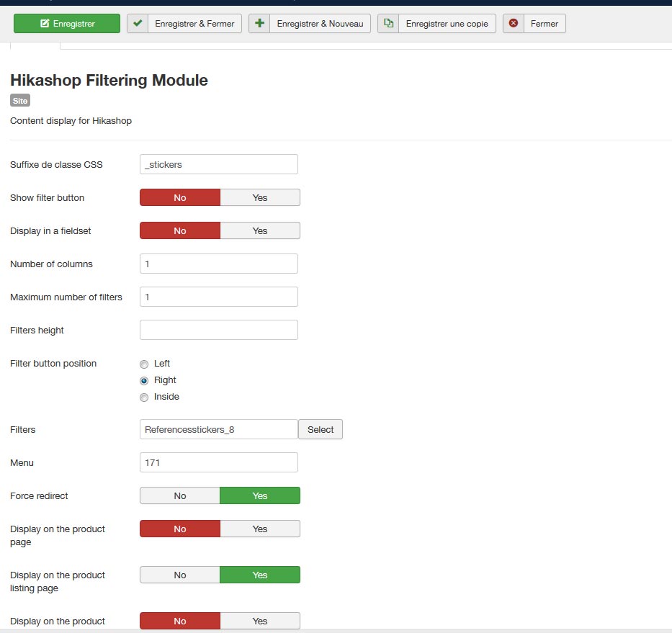Click the Maximum number of filters field
Image resolution: width=672 pixels, height=633 pixels.
pyautogui.click(x=218, y=297)
